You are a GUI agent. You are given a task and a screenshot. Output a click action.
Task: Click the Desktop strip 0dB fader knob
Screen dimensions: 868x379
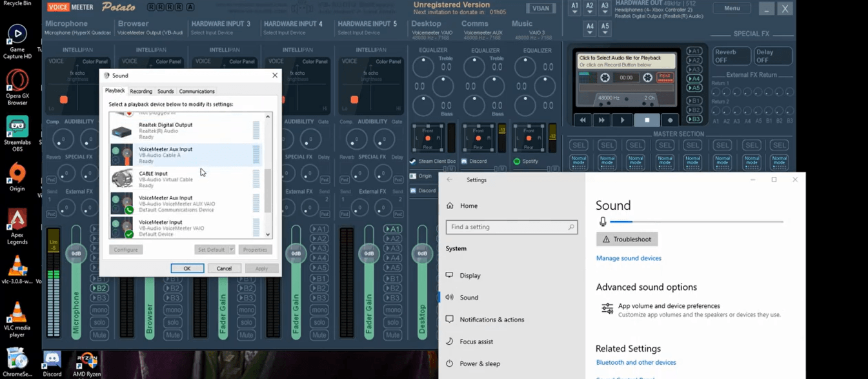(x=423, y=253)
